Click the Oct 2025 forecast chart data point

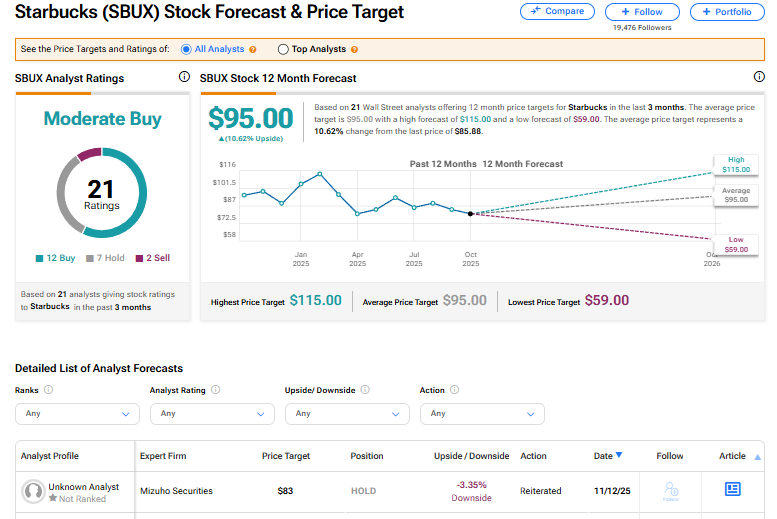point(471,213)
